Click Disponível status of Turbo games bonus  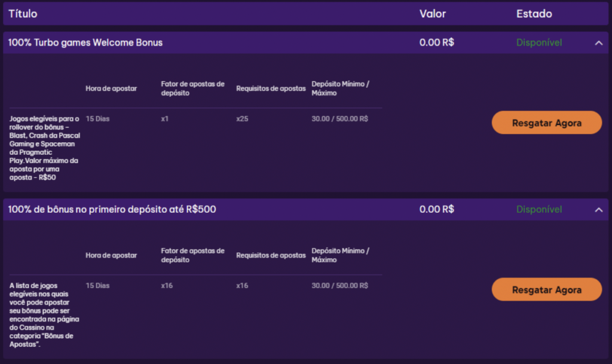coord(539,43)
